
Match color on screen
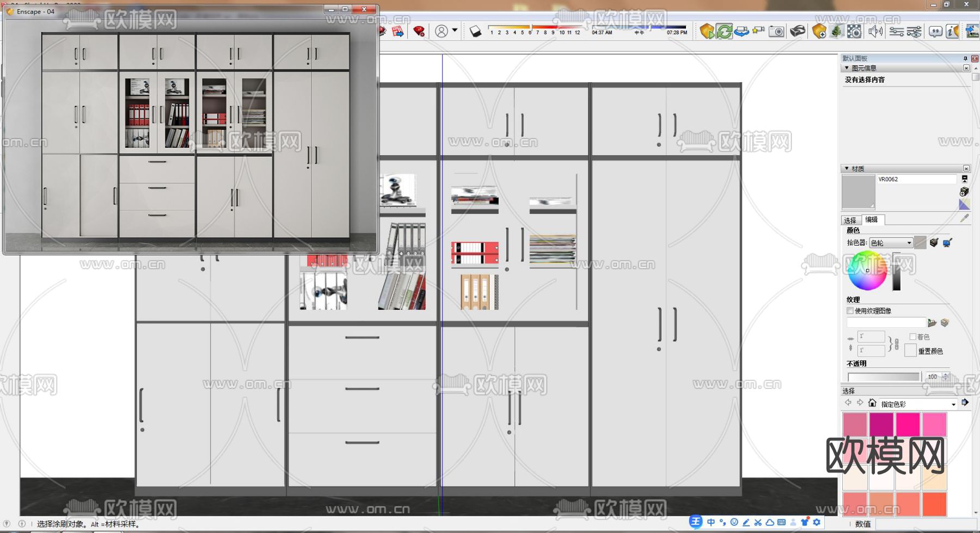coord(948,243)
